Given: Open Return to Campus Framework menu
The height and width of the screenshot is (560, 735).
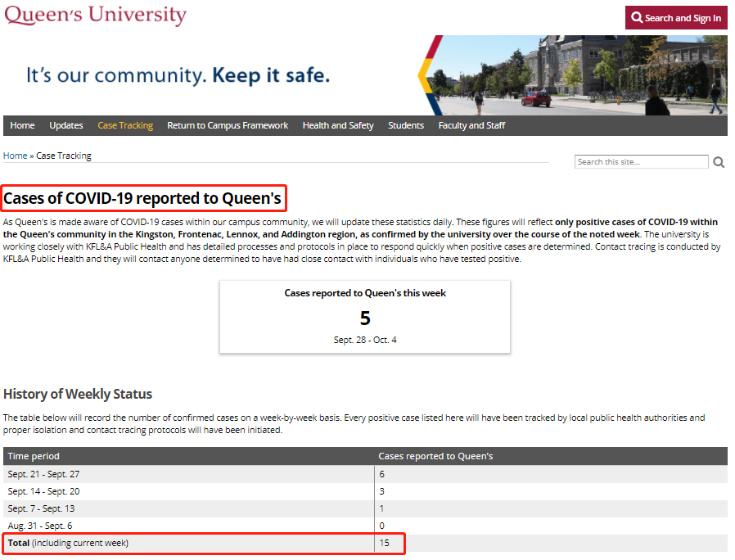Looking at the screenshot, I should [228, 126].
